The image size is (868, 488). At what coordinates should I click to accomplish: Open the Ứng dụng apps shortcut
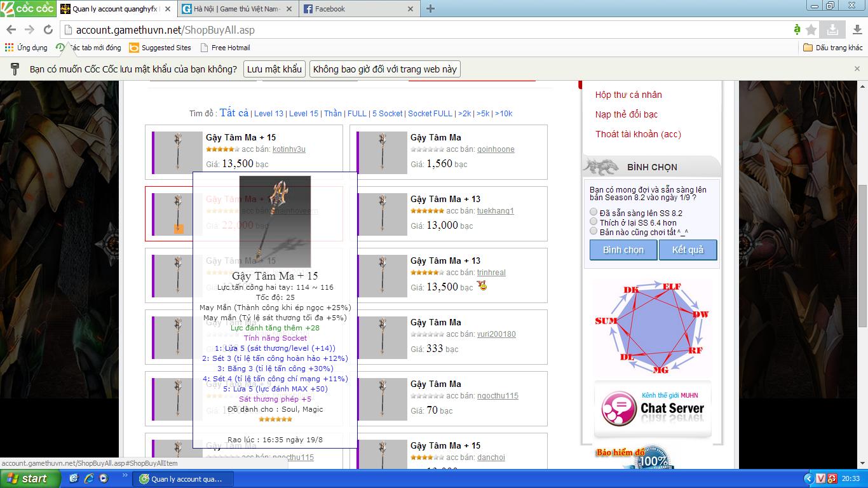tap(26, 48)
